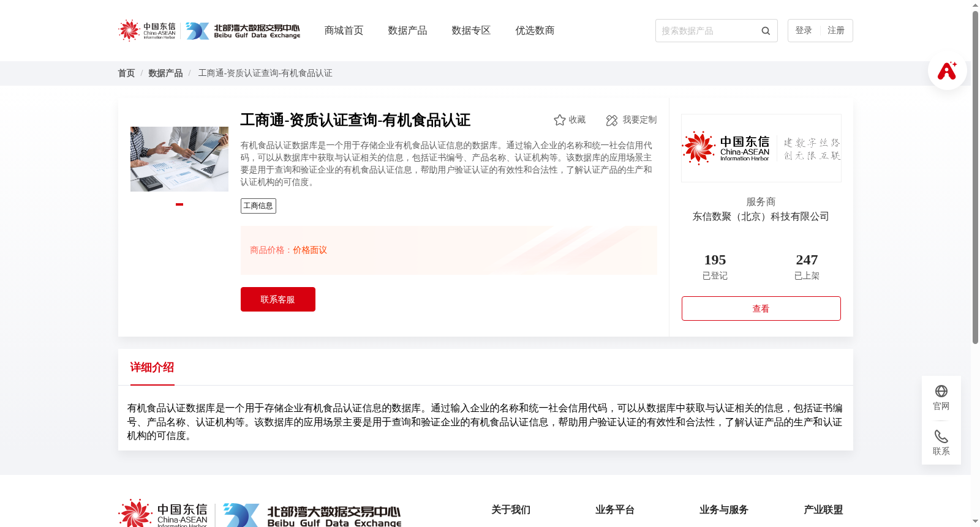980x527 pixels.
Task: Go to 首页 in breadcrumb
Action: [x=126, y=73]
